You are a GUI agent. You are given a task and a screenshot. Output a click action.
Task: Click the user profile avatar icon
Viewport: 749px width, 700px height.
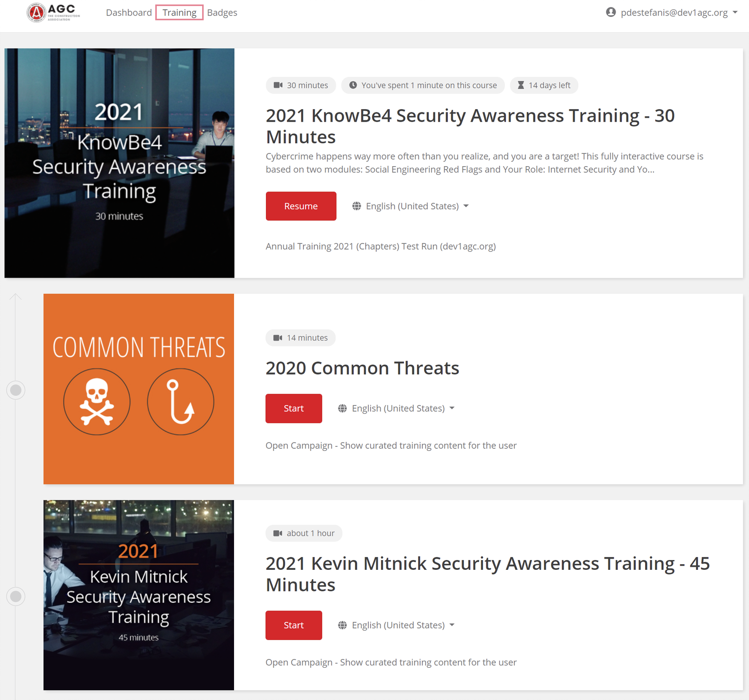(x=610, y=12)
